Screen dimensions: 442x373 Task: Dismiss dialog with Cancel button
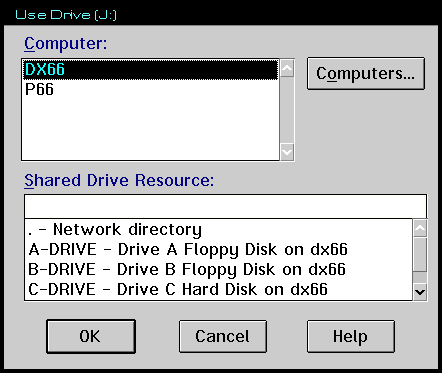pyautogui.click(x=223, y=336)
